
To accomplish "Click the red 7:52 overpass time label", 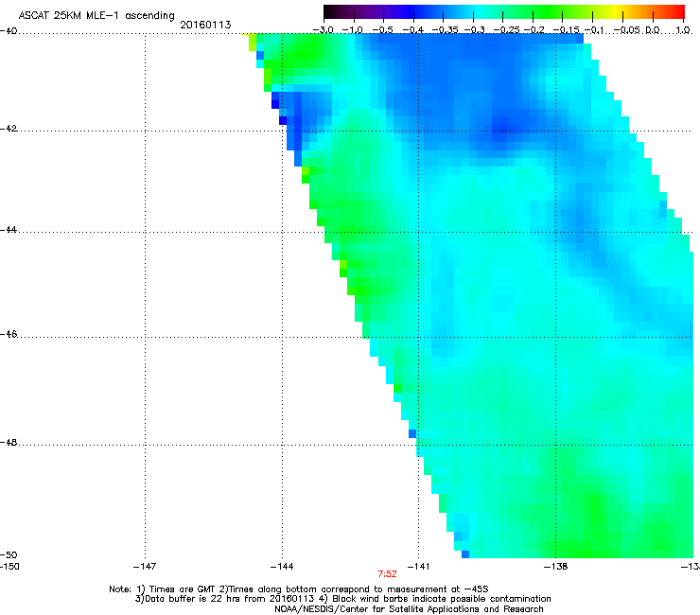I will click(387, 574).
